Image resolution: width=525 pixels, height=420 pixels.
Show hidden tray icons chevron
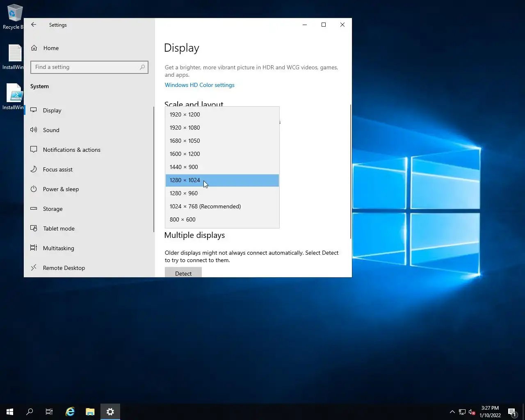(452, 412)
